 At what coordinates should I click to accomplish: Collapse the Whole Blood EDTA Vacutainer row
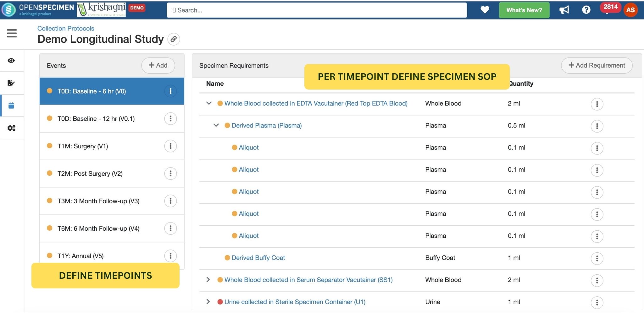point(208,103)
